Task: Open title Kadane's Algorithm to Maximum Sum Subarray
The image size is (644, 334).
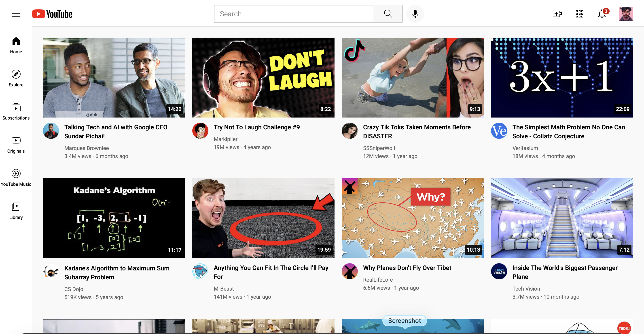Action: pos(117,272)
